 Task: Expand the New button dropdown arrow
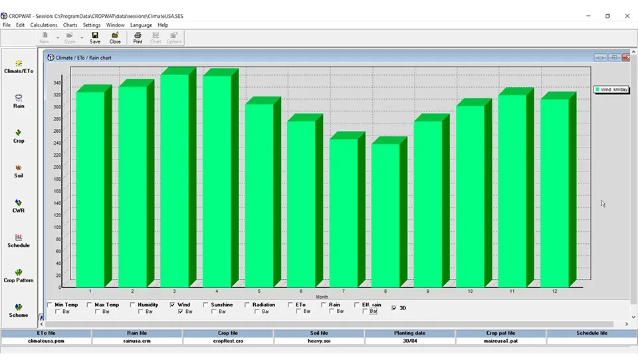point(57,38)
